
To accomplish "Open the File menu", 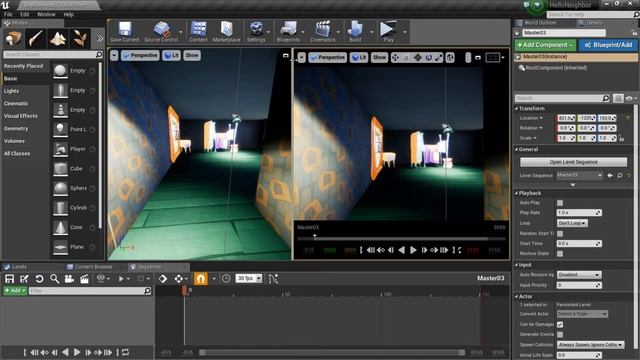I will (8, 14).
